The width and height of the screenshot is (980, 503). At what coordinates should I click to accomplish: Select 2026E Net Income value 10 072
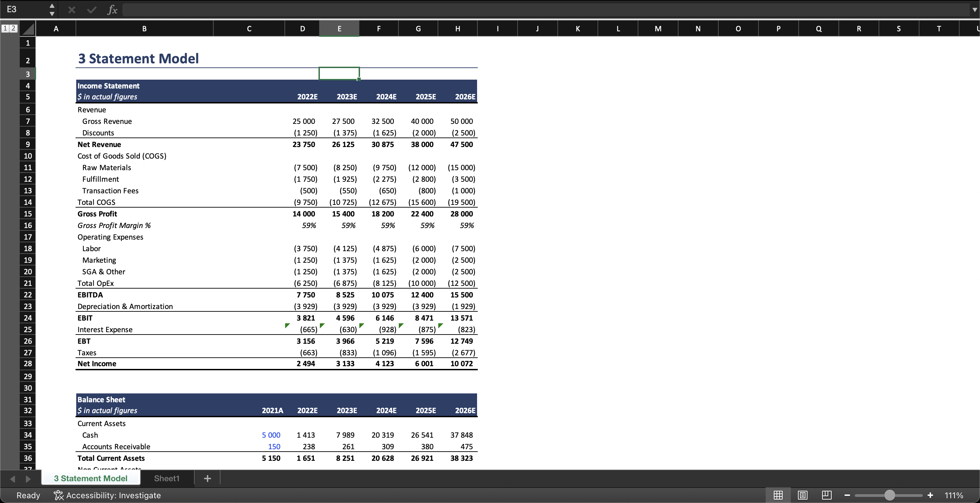click(x=461, y=363)
